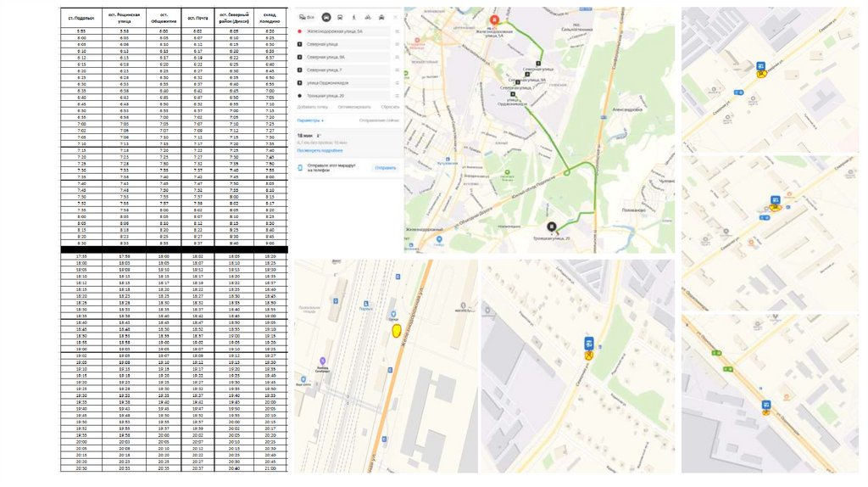Click the 'Сбросить' reset link
Image resolution: width=868 pixels, height=487 pixels.
coord(389,107)
